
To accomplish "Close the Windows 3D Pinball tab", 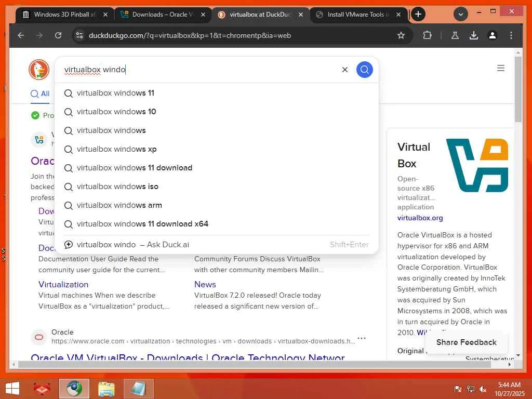I will (105, 15).
